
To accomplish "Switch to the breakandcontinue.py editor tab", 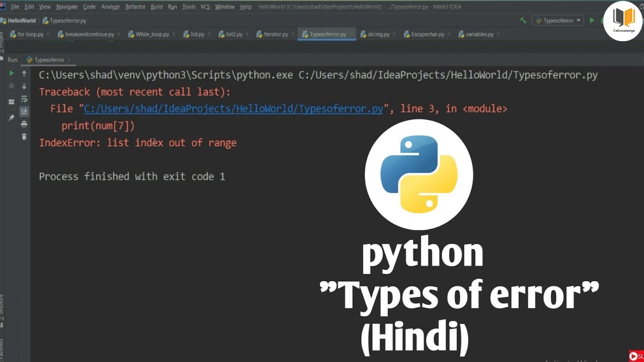I will [x=90, y=34].
